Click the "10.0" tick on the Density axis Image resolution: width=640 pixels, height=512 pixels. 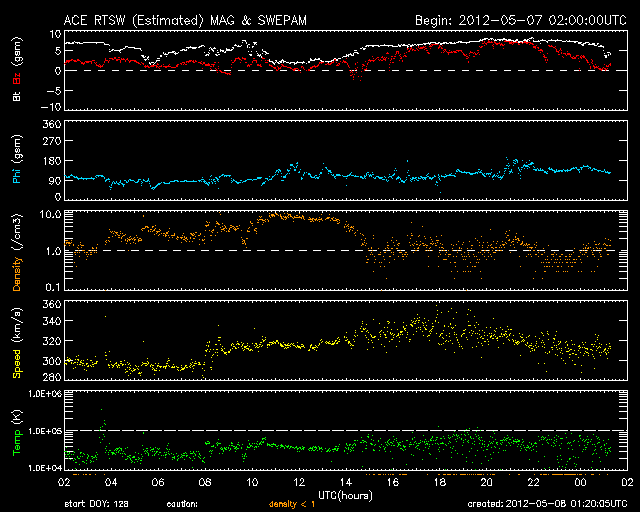50,214
